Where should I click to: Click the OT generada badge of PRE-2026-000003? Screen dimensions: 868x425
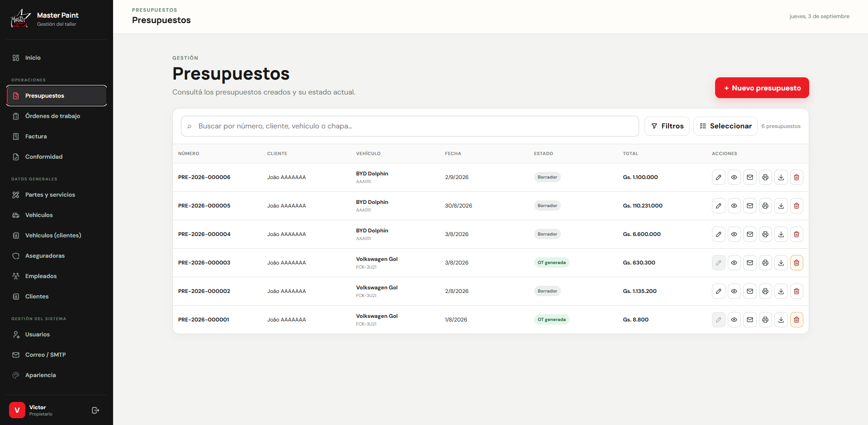551,263
